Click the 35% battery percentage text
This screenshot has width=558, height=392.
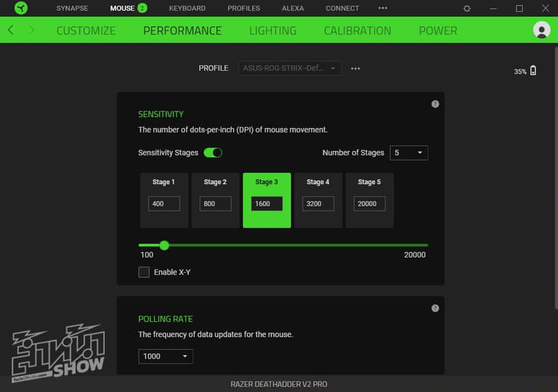click(520, 71)
